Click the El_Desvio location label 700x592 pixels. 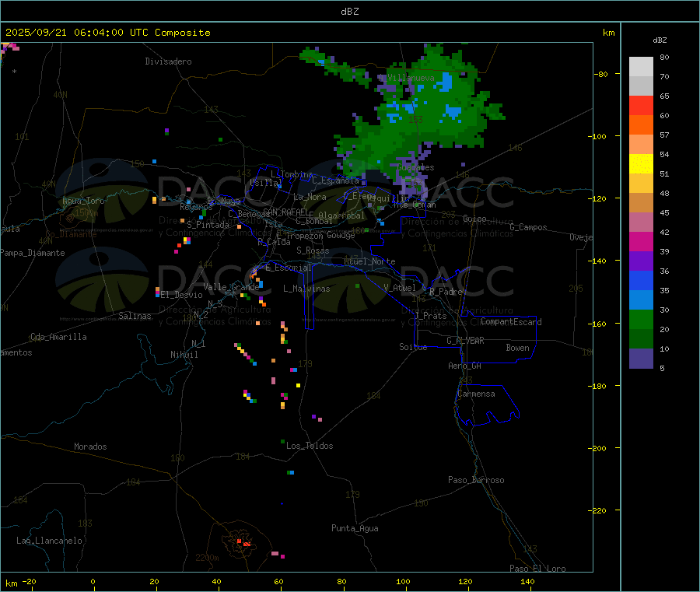coord(181,295)
